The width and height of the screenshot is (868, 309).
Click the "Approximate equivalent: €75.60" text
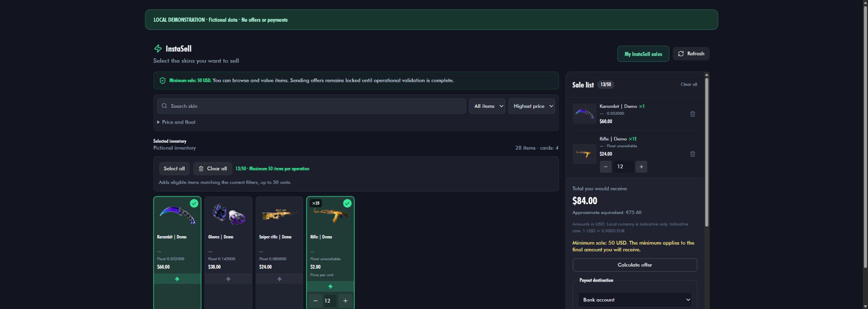(607, 213)
